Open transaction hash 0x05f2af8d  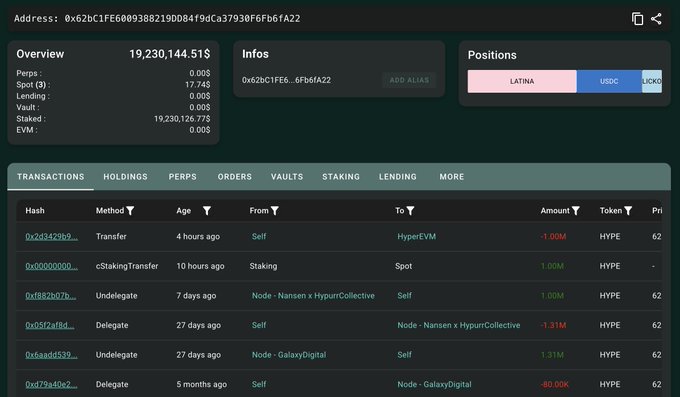[x=50, y=325]
